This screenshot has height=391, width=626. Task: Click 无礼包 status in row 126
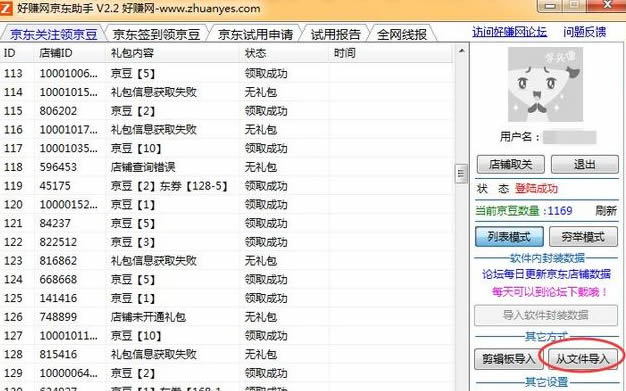(x=261, y=317)
